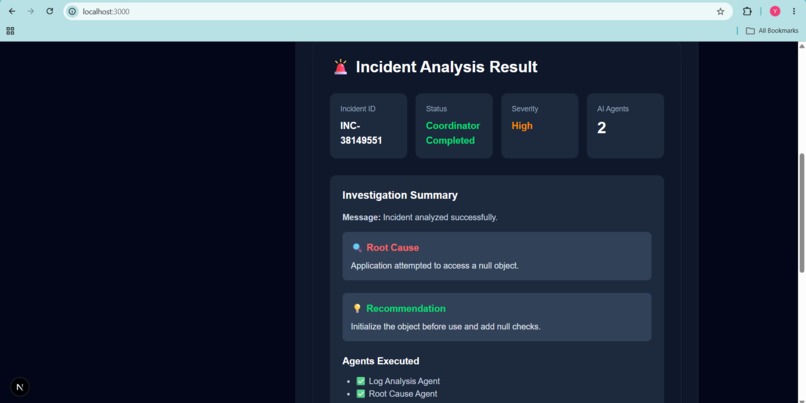The image size is (806, 403).
Task: Click the Log Analysis Agent list item text
Action: (405, 381)
